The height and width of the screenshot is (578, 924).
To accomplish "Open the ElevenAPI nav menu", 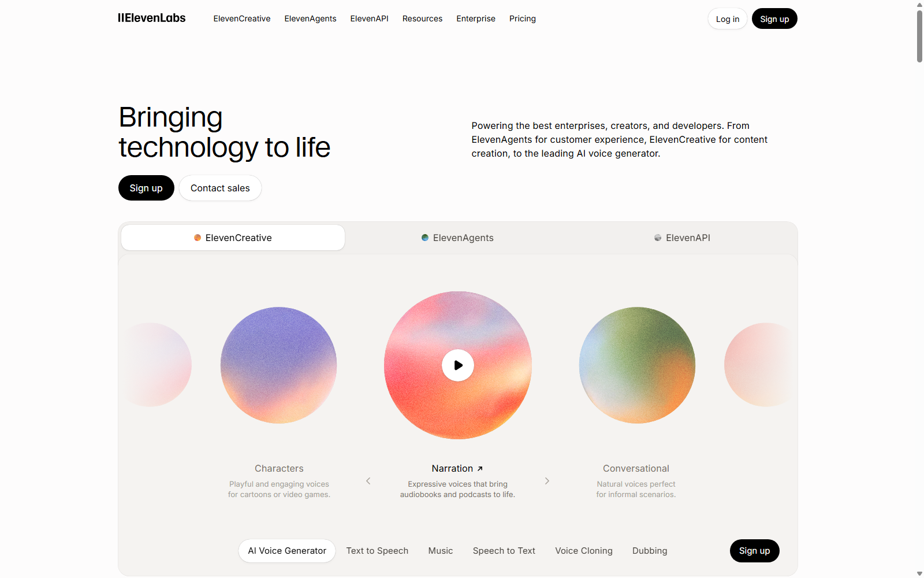I will pos(369,18).
